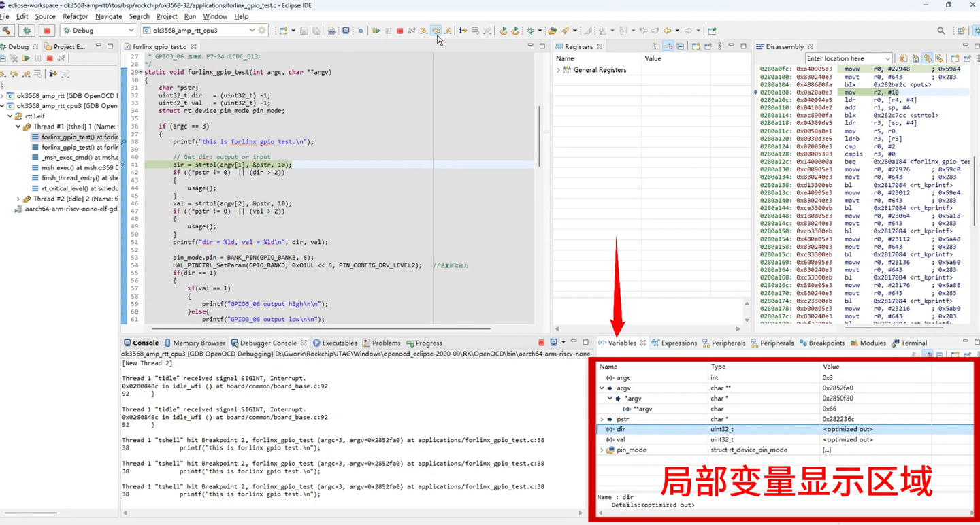Select the Memory Browser tab
Viewport: 980px width, 525px height.
click(194, 343)
